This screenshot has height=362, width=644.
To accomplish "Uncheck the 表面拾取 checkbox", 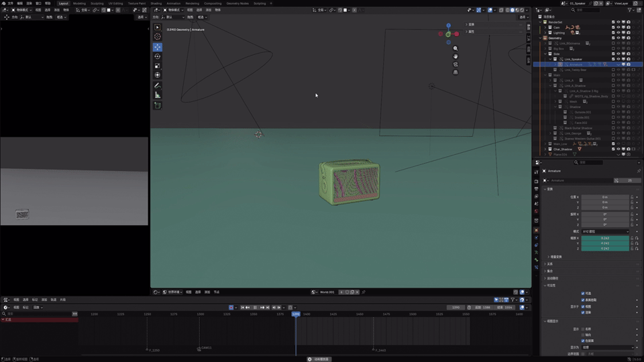I will tap(583, 300).
